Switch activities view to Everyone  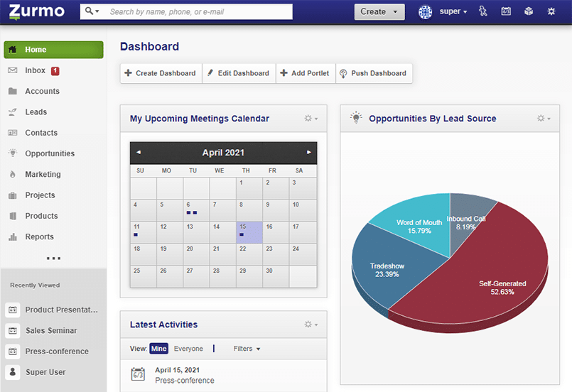188,349
